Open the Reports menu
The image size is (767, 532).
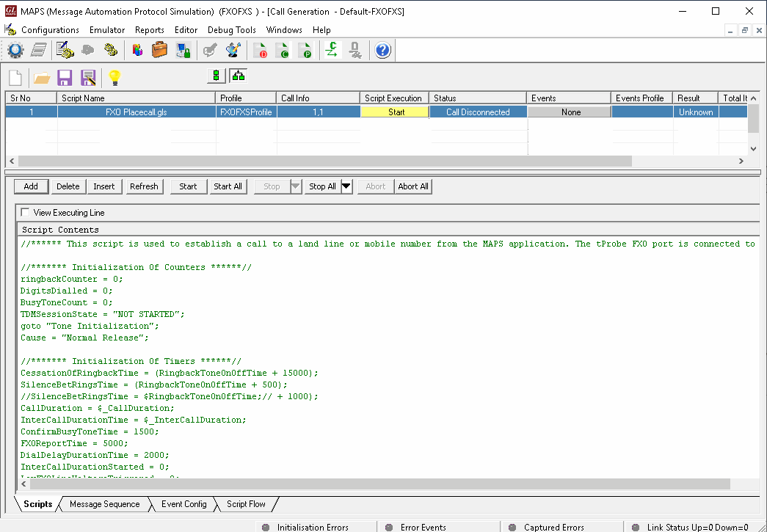tap(150, 30)
